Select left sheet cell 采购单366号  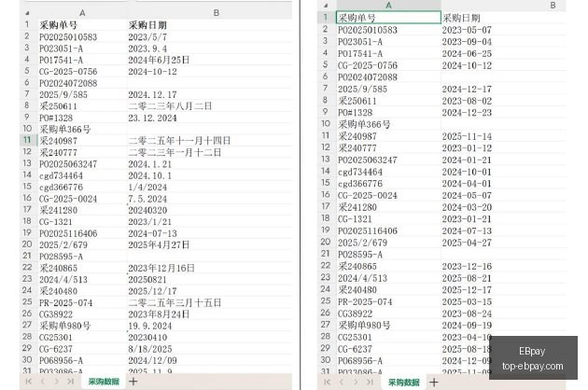pyautogui.click(x=82, y=130)
